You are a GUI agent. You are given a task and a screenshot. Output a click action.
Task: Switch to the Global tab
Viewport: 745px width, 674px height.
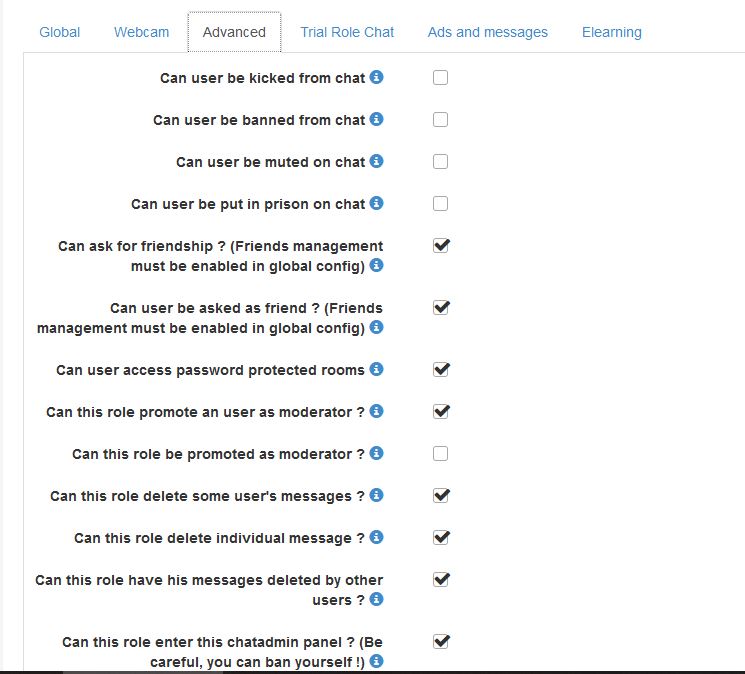60,32
